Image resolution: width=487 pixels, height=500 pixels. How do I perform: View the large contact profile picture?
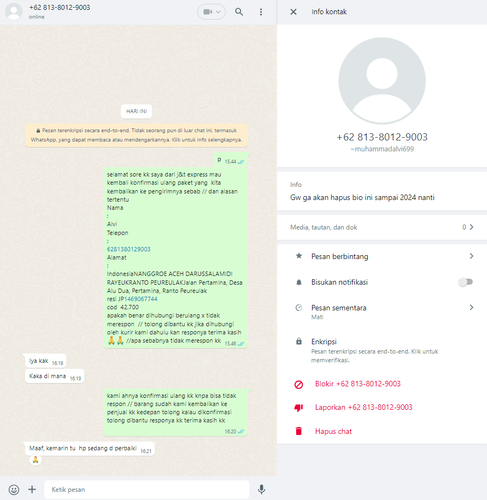[x=382, y=80]
